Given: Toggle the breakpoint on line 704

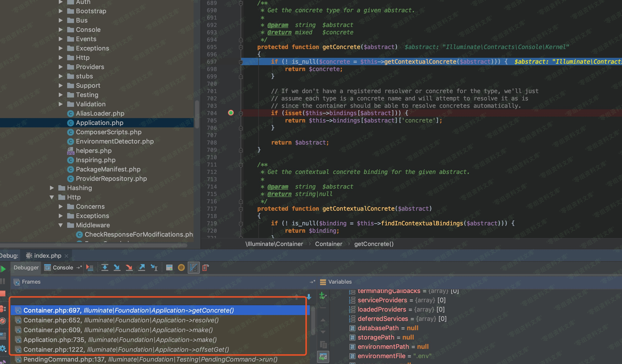Looking at the screenshot, I should click(231, 113).
